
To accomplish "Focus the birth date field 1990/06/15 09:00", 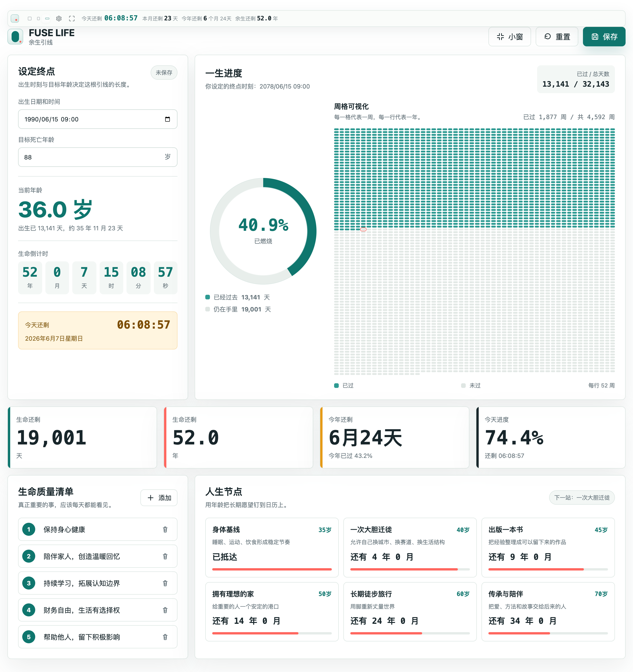I will (x=98, y=119).
